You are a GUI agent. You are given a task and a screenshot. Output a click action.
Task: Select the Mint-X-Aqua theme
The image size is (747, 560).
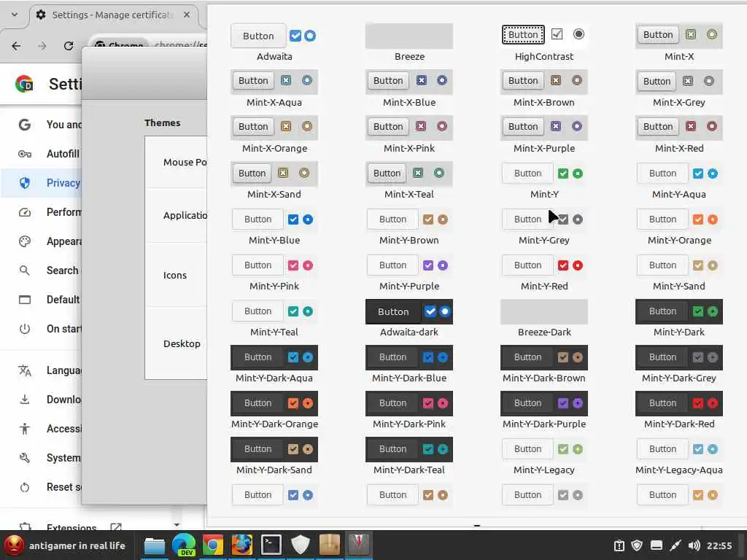(x=274, y=89)
